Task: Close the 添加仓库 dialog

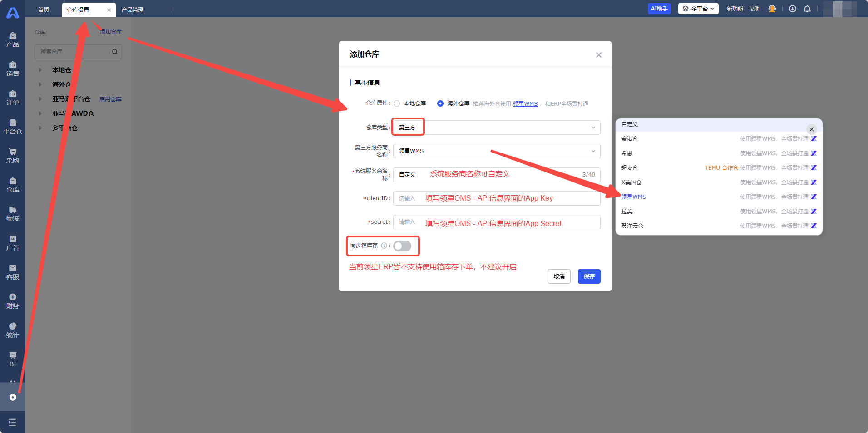Action: click(x=599, y=55)
